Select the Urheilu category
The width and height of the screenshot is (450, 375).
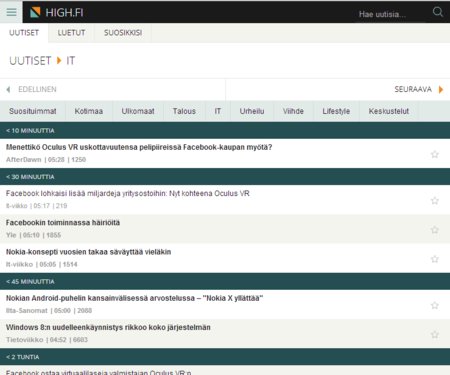(252, 111)
